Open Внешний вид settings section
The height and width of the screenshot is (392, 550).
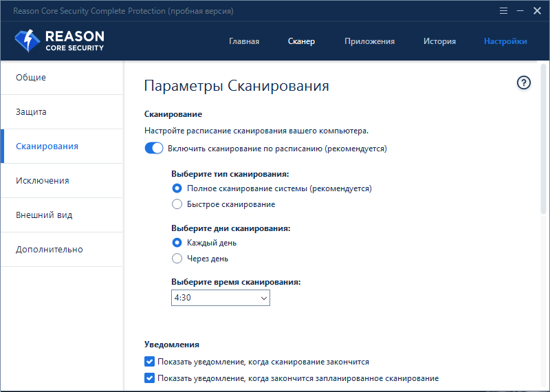[x=62, y=215]
